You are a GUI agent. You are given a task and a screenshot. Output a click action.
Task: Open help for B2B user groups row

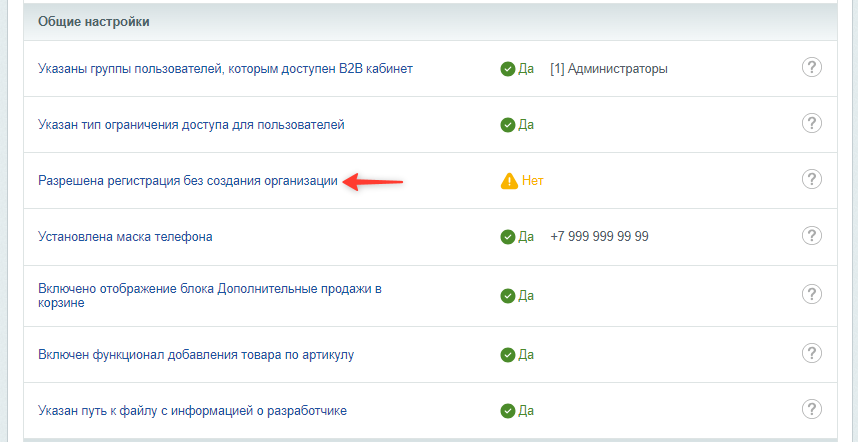click(812, 68)
